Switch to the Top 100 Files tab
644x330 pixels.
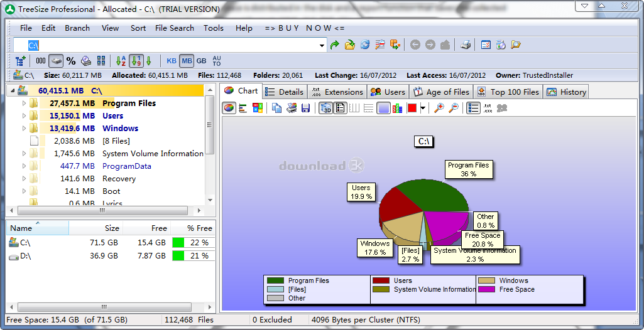pos(508,92)
